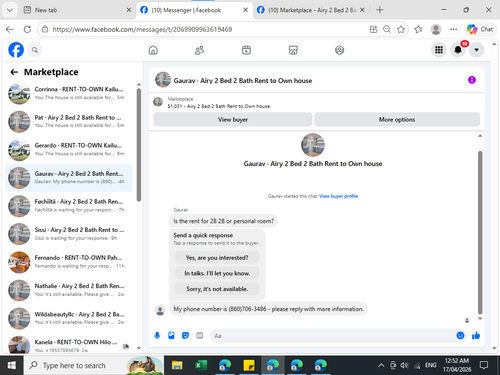Go to the Home feed icon
The image size is (500, 375).
tap(153, 50)
